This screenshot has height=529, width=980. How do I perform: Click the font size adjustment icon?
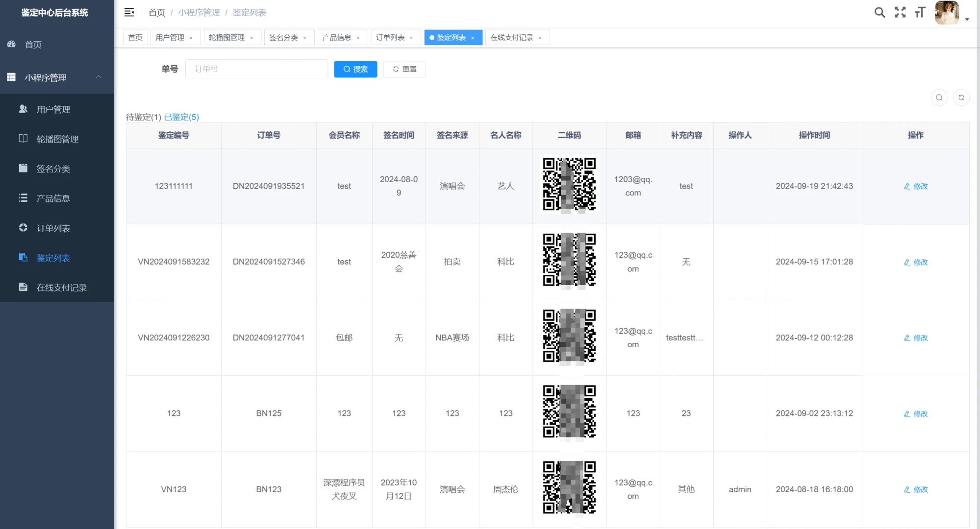pyautogui.click(x=920, y=12)
